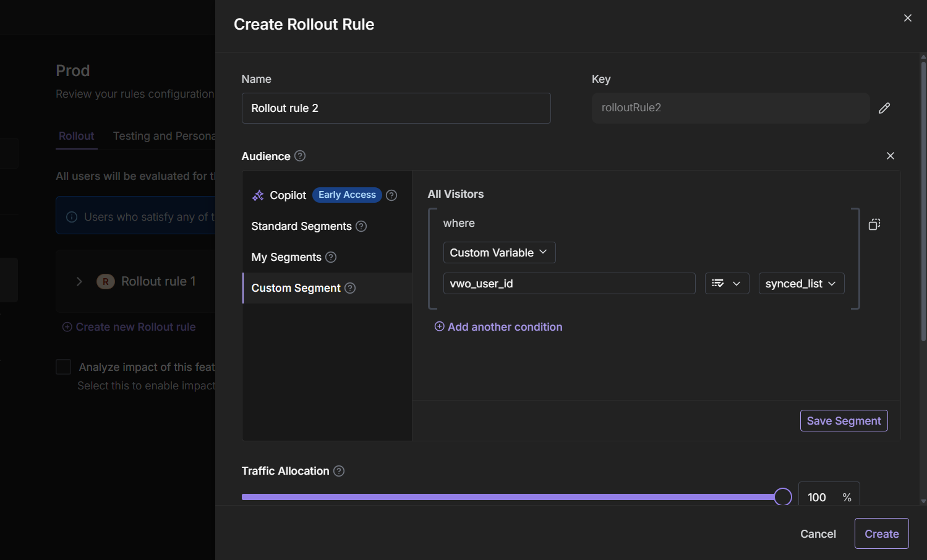Viewport: 927px width, 560px height.
Task: Enable Analyze impact of this feature checkbox
Action: click(x=64, y=367)
